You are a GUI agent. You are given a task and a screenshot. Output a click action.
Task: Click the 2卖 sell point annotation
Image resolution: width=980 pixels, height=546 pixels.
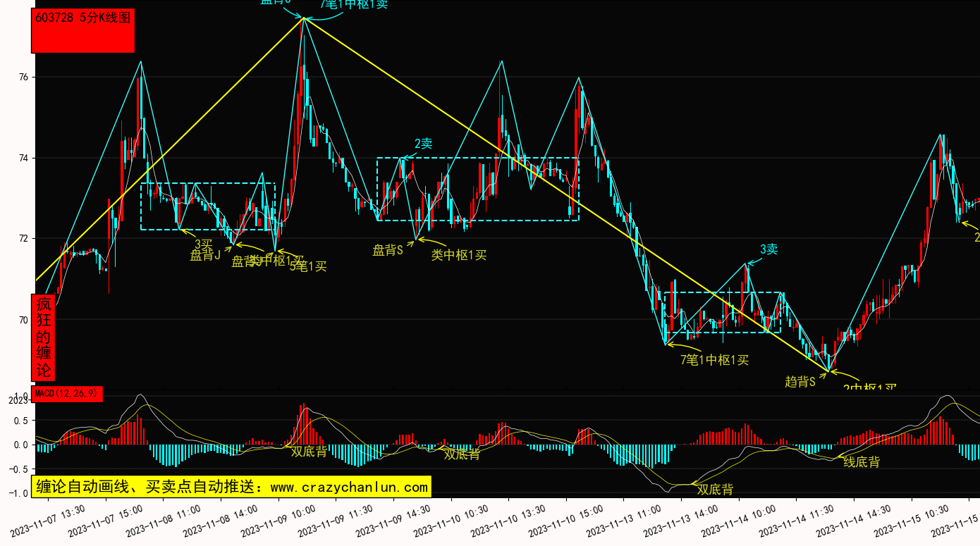[x=423, y=144]
